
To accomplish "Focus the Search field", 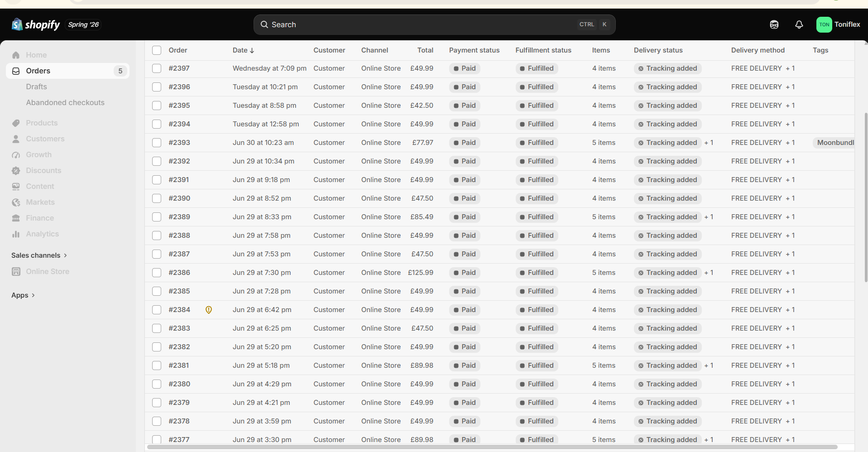I will coord(434,24).
